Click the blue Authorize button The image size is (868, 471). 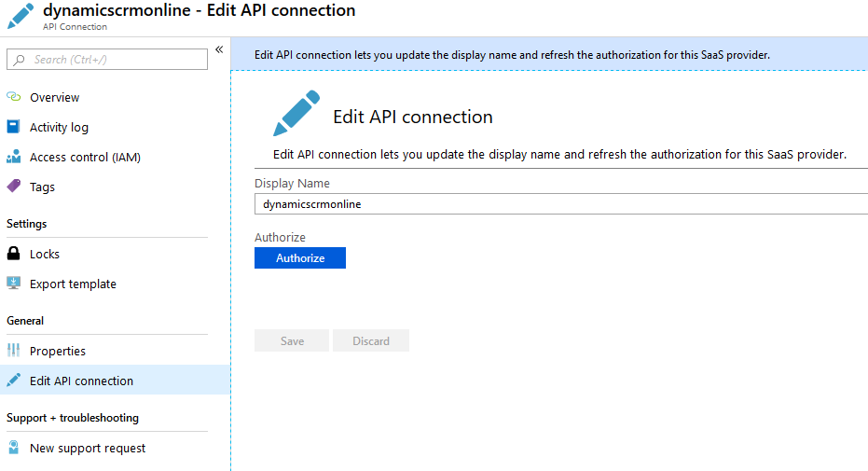(x=300, y=258)
